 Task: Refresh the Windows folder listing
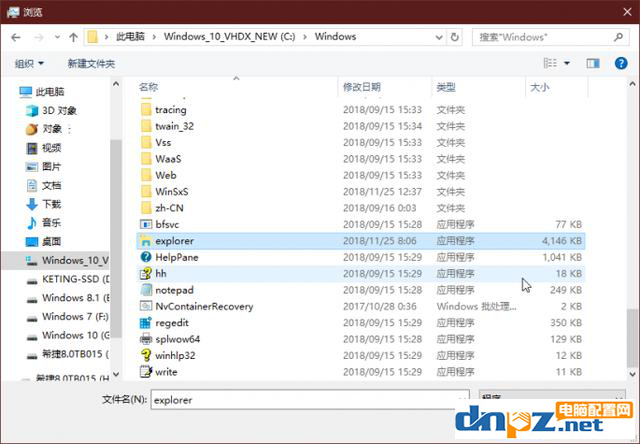(454, 37)
